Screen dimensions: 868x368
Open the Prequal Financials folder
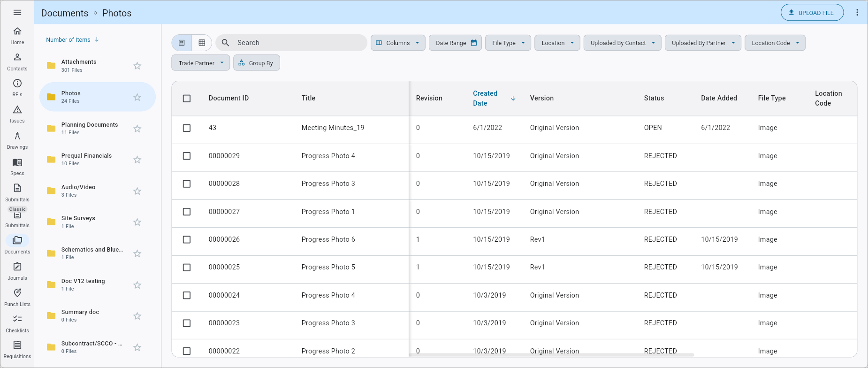(x=98, y=160)
